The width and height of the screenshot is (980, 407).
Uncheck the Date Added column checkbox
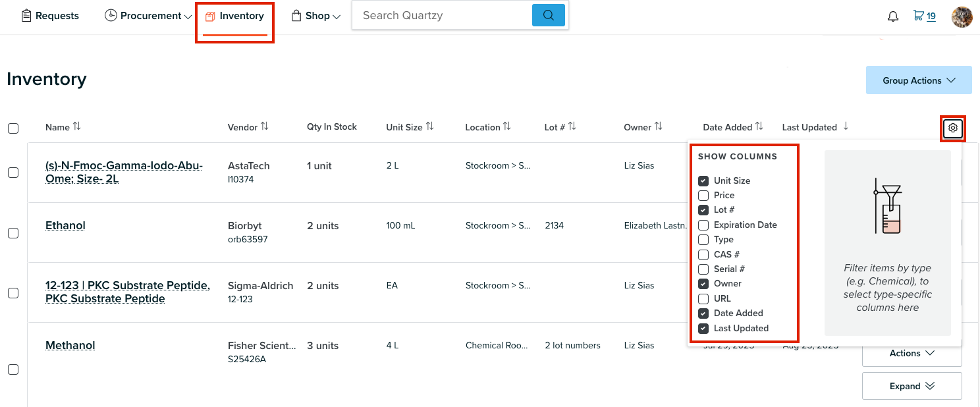tap(703, 313)
